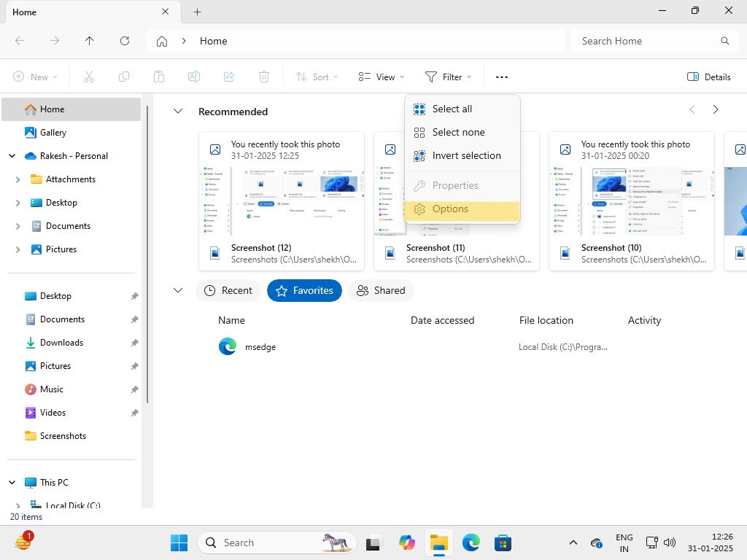This screenshot has height=560, width=747.
Task: Click Options in the context menu
Action: coord(450,209)
